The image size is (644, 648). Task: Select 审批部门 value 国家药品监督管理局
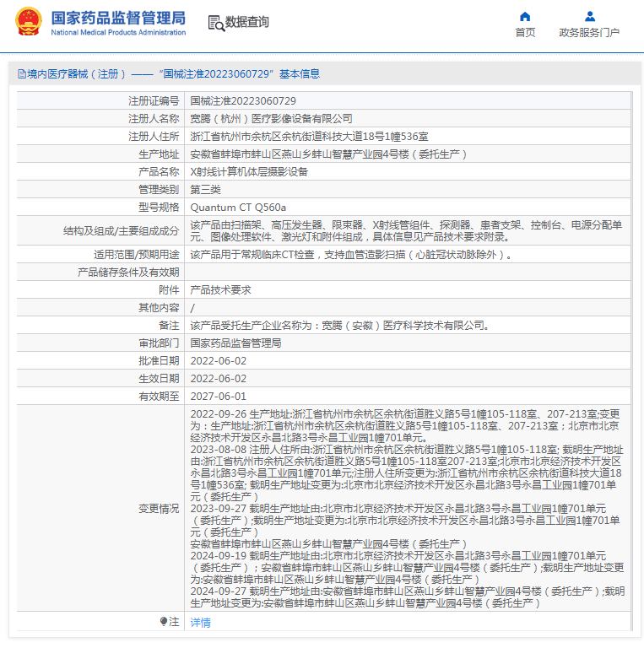[x=235, y=343]
